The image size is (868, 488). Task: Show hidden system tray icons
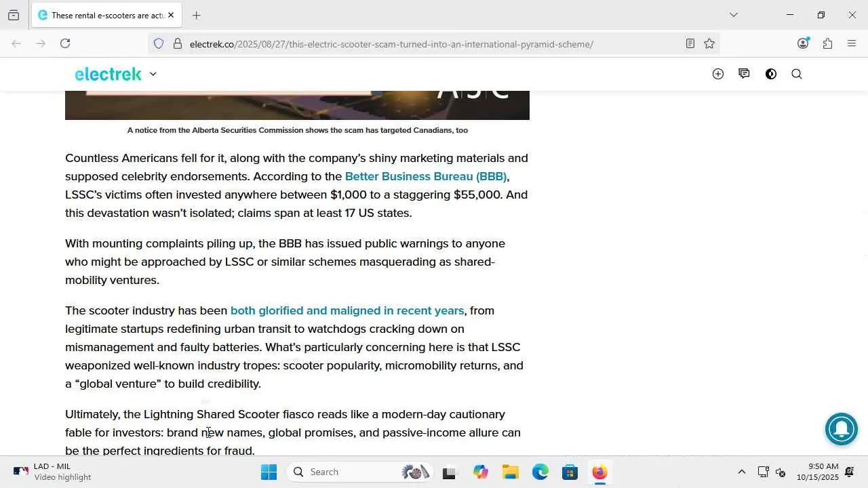pyautogui.click(x=741, y=472)
